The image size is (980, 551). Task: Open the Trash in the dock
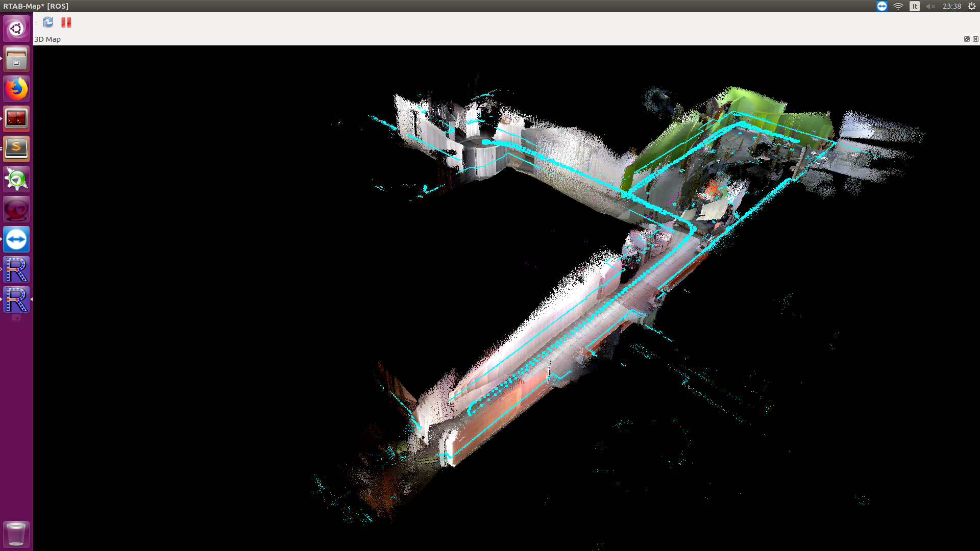click(x=16, y=534)
